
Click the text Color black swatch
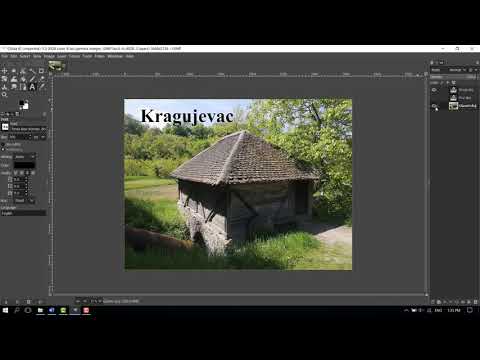(24, 165)
